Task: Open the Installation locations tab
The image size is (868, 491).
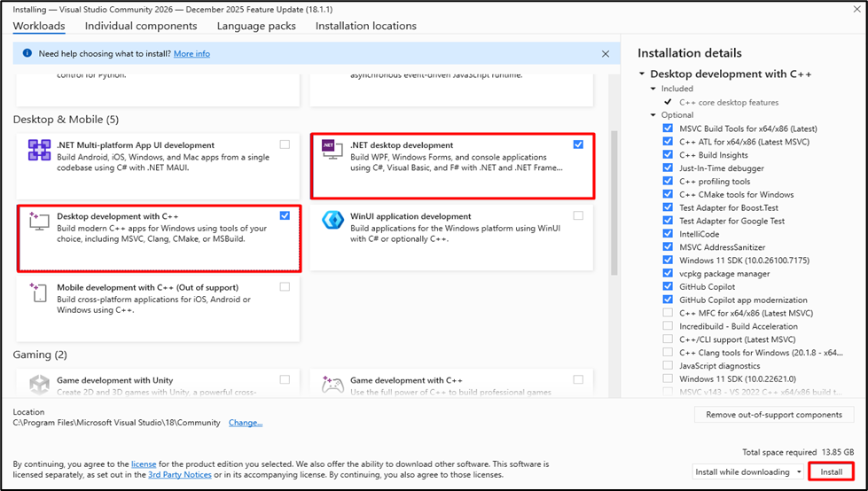Action: 366,26
